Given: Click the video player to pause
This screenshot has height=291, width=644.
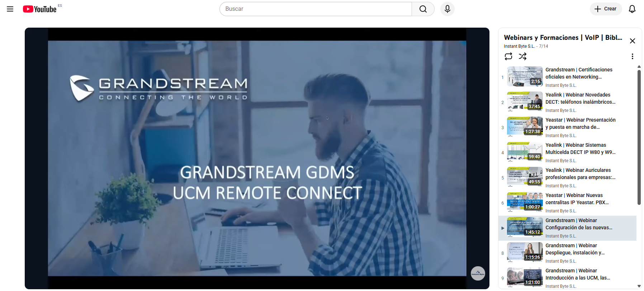Looking at the screenshot, I should pyautogui.click(x=257, y=158).
